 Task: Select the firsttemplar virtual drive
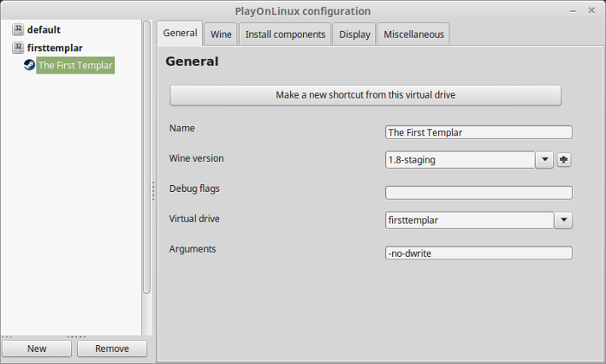coord(55,48)
